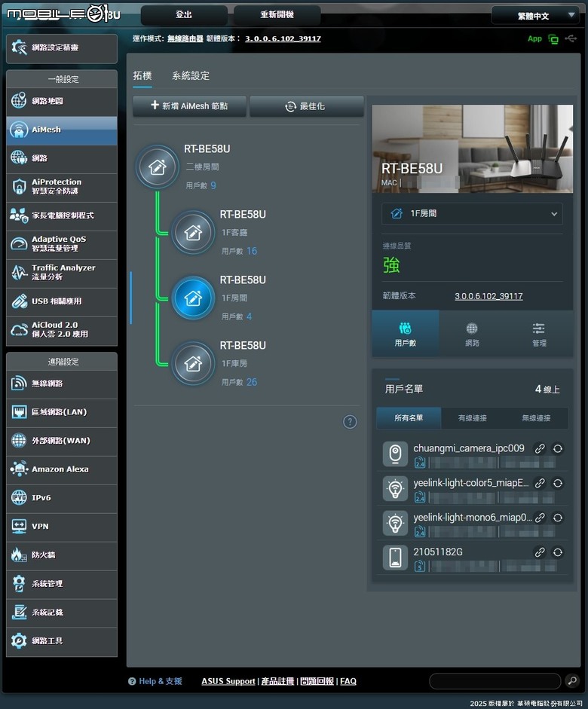Select the 1F客廳 node icon

pos(193,232)
